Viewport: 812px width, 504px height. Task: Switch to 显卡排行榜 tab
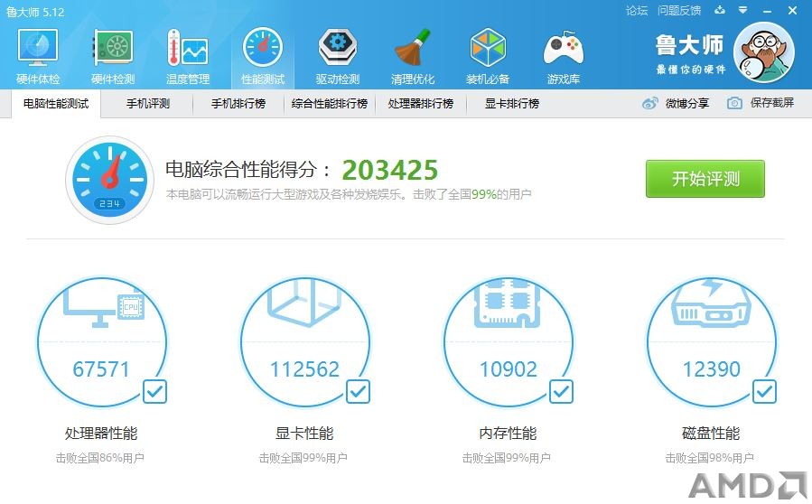coord(511,104)
